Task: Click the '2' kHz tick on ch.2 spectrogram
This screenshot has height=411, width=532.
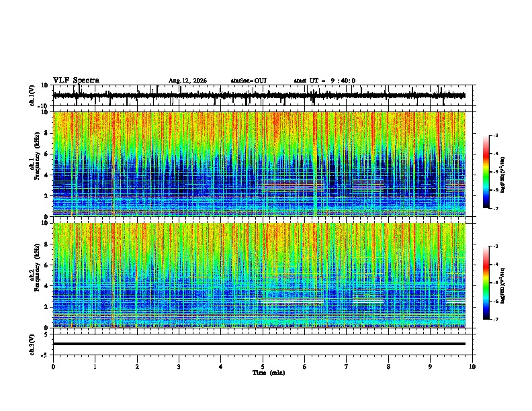Action: [x=46, y=307]
